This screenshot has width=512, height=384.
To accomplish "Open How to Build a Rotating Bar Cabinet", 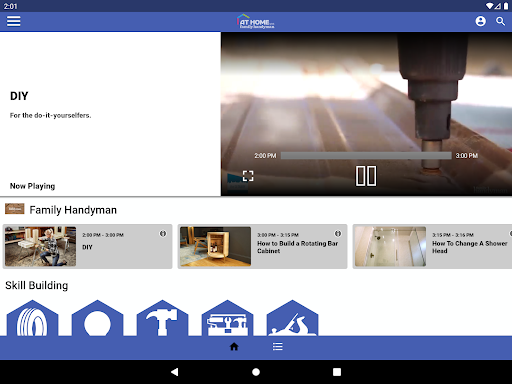I will tap(298, 247).
